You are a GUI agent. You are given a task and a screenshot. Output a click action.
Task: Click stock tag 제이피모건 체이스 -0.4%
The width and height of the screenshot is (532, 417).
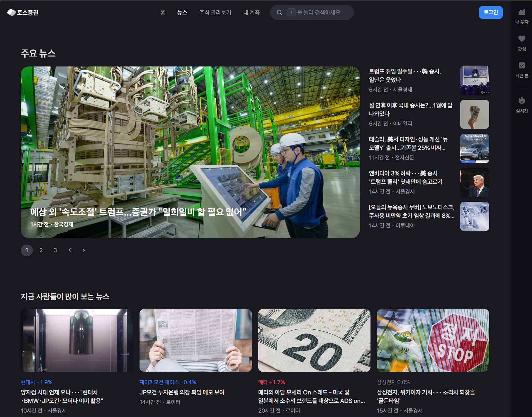pyautogui.click(x=168, y=382)
